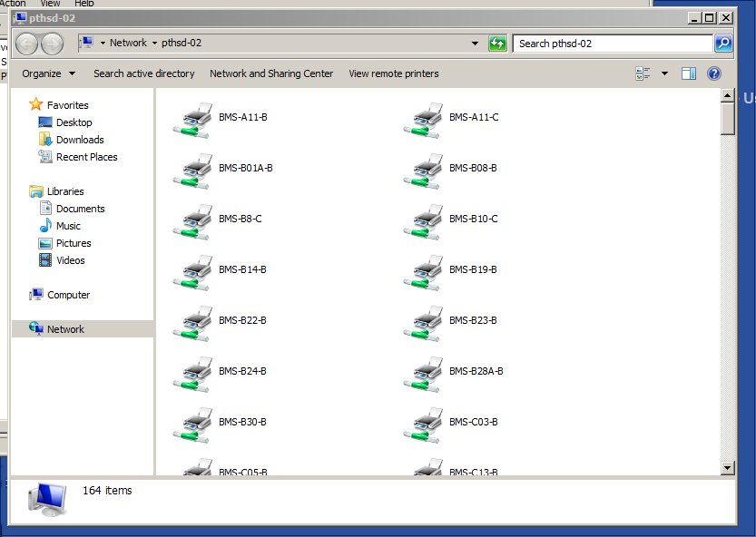Click the refresh button beside address bar
756x537 pixels.
(497, 44)
